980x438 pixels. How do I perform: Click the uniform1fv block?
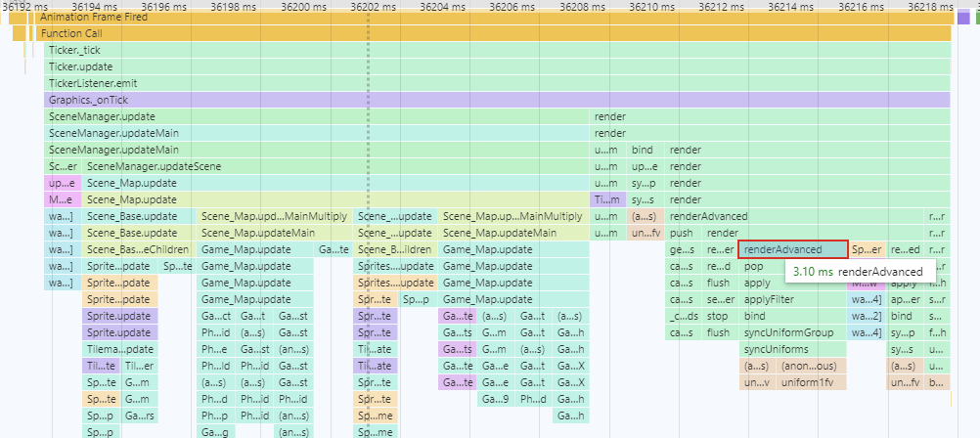tap(811, 382)
